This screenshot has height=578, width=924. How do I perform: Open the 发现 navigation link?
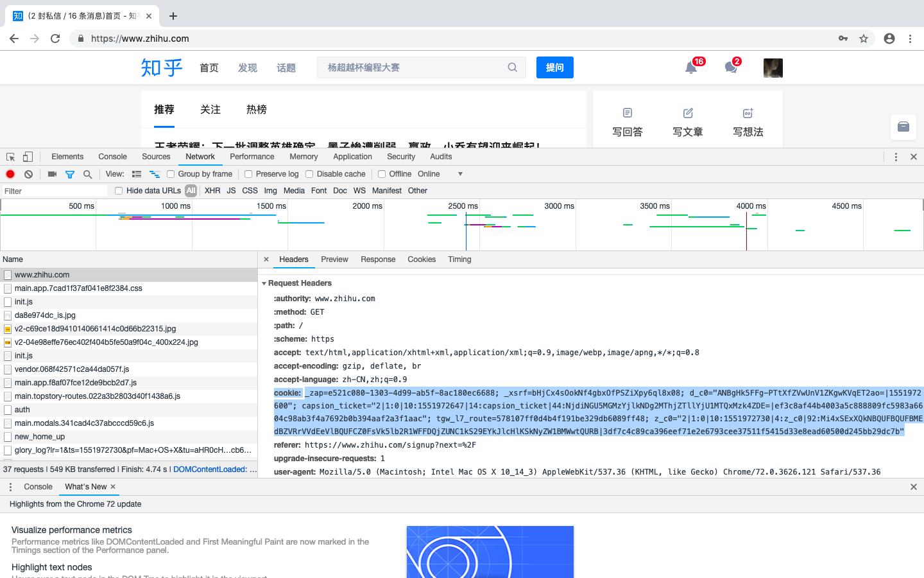point(247,67)
